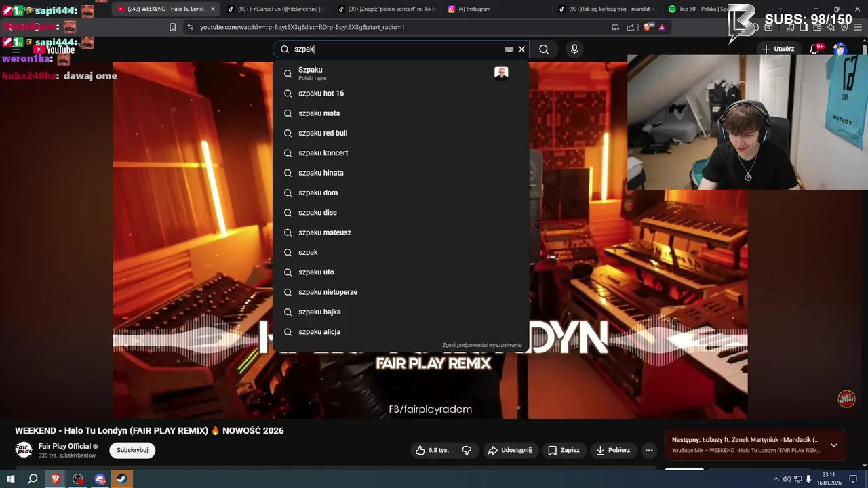The width and height of the screenshot is (868, 488).
Task: Click the Następny Łobuzy ft. Zenek Martyniuk title
Action: tap(745, 440)
